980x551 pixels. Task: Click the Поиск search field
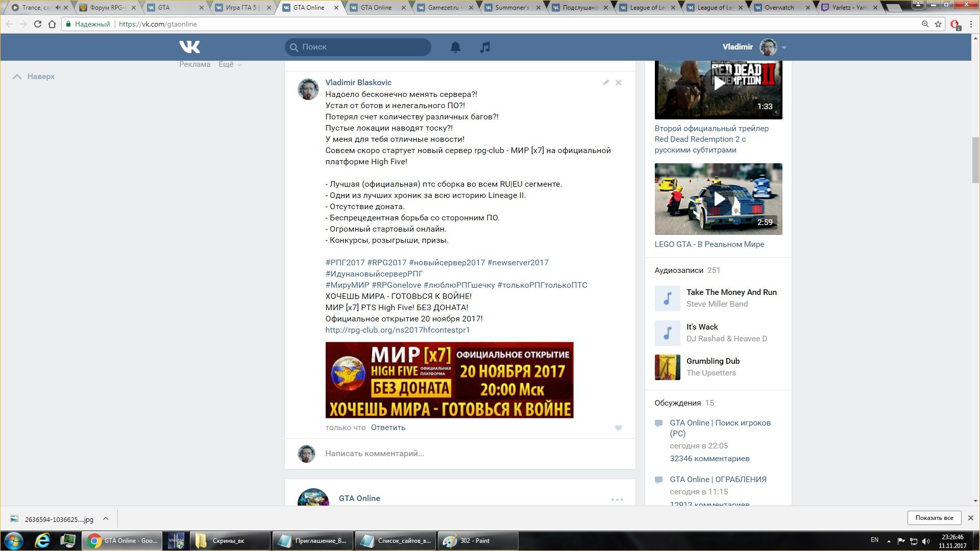[x=358, y=47]
